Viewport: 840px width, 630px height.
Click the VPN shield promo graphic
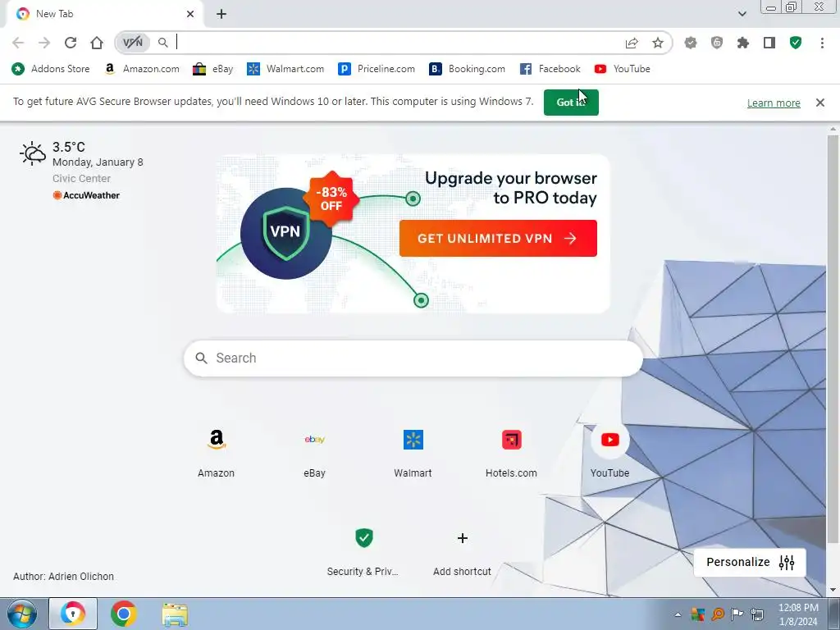[286, 233]
